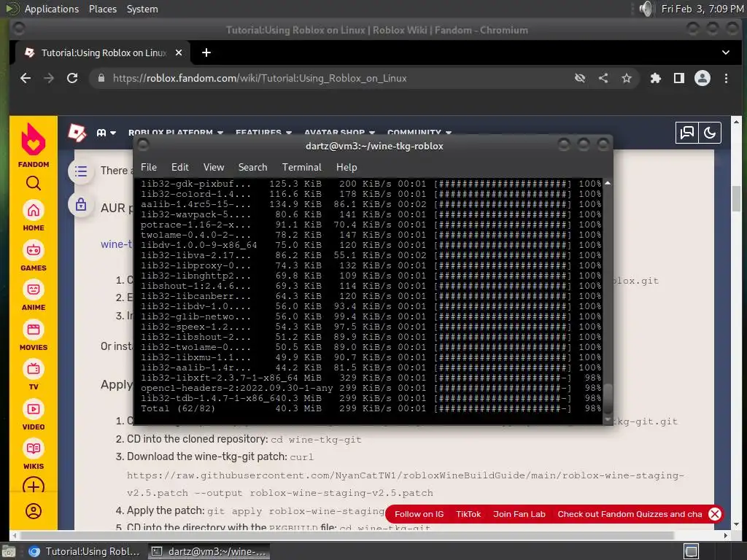747x560 pixels.
Task: Bookmark this page with star icon
Action: [627, 78]
